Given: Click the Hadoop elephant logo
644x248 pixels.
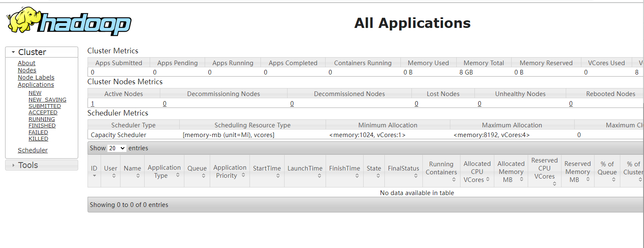Looking at the screenshot, I should click(x=69, y=22).
